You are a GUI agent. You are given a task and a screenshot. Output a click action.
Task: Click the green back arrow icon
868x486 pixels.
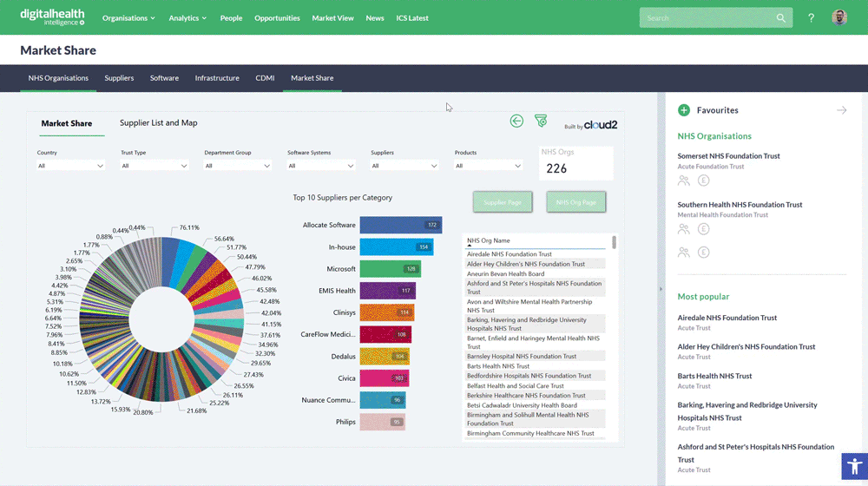click(516, 121)
